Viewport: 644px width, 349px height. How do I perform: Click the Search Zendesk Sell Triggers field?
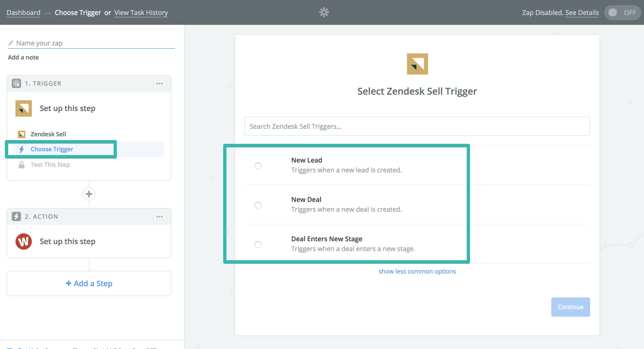417,126
